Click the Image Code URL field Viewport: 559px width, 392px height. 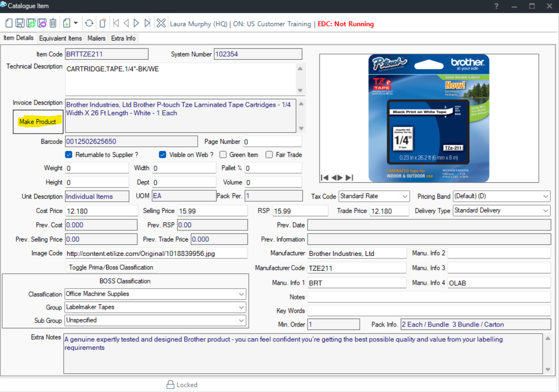coord(156,253)
